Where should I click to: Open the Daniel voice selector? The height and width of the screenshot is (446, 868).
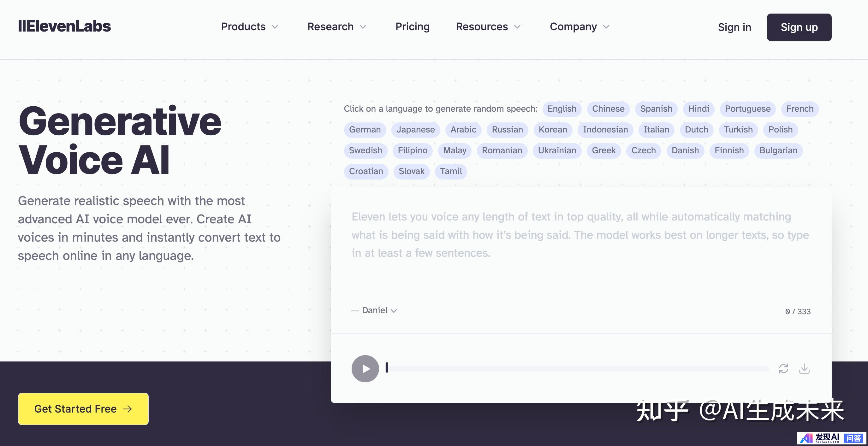coord(379,310)
